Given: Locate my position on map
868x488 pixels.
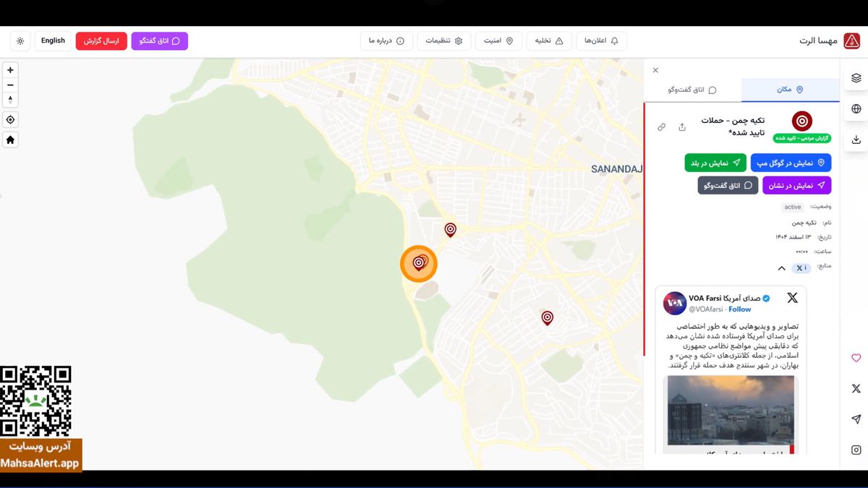Looking at the screenshot, I should (10, 120).
